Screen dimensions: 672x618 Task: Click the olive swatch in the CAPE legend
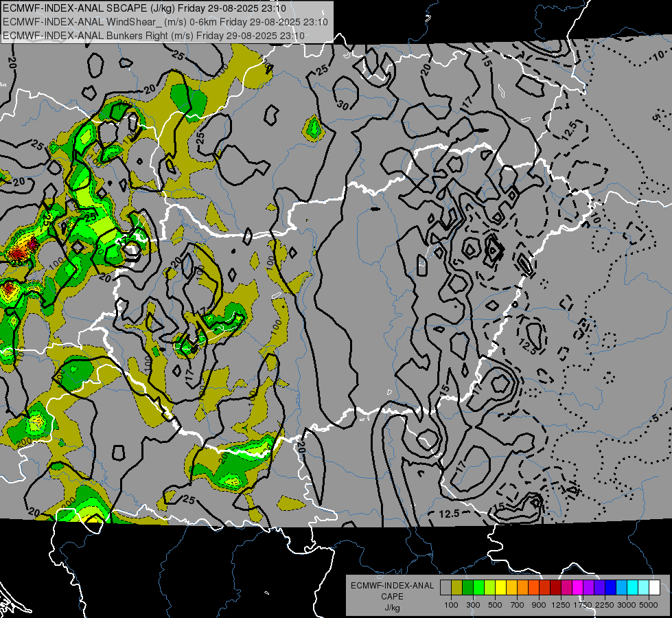pos(457,588)
